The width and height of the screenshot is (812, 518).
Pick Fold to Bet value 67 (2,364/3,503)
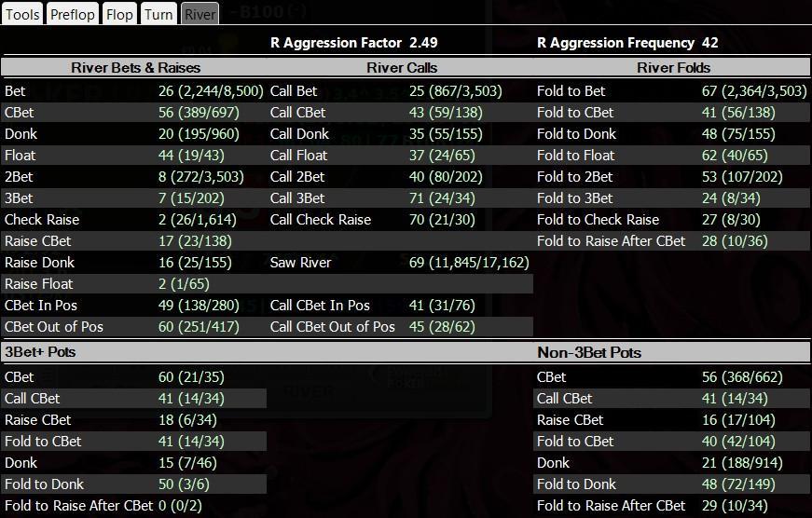point(754,91)
